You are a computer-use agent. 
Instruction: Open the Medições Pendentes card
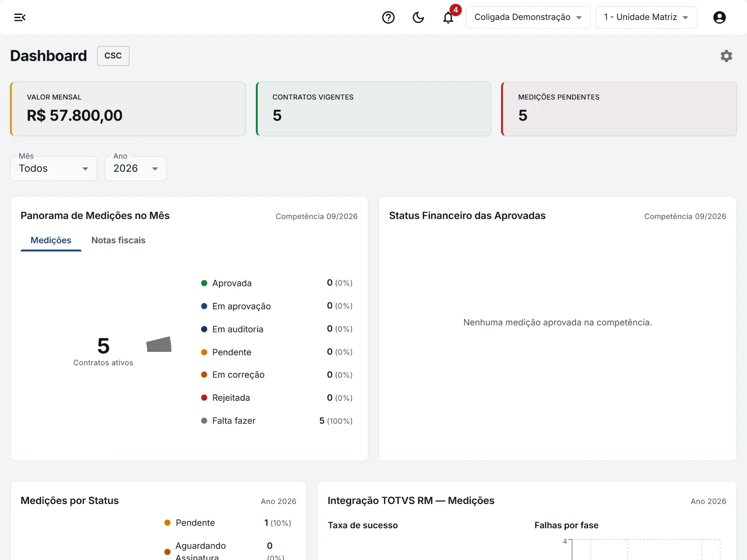pos(619,109)
